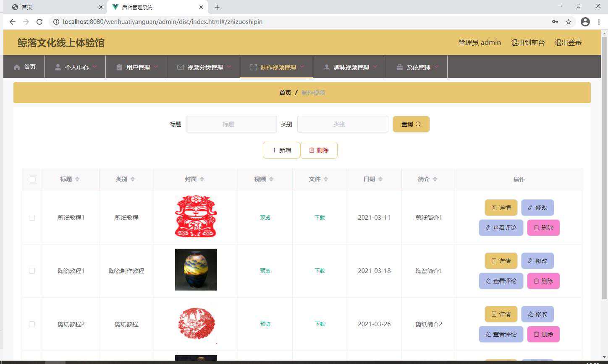
Task: Sort the 标题 column with its sort arrows
Action: pyautogui.click(x=77, y=179)
